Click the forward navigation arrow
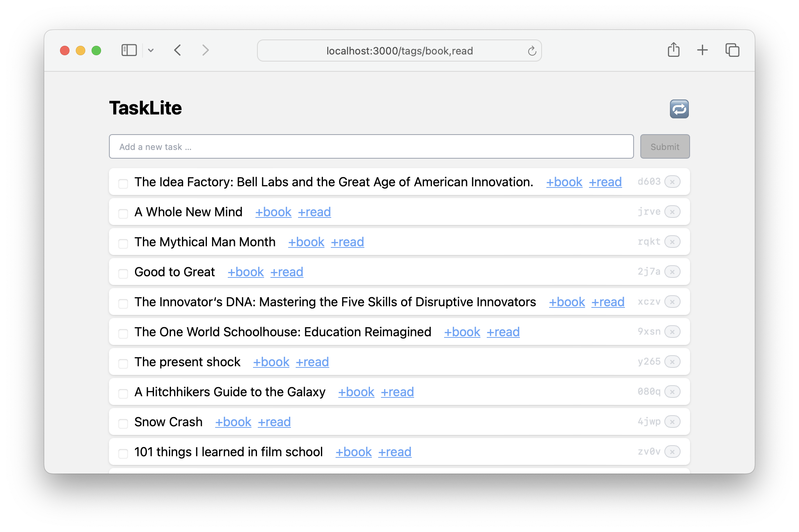Viewport: 799px width, 532px height. [205, 50]
